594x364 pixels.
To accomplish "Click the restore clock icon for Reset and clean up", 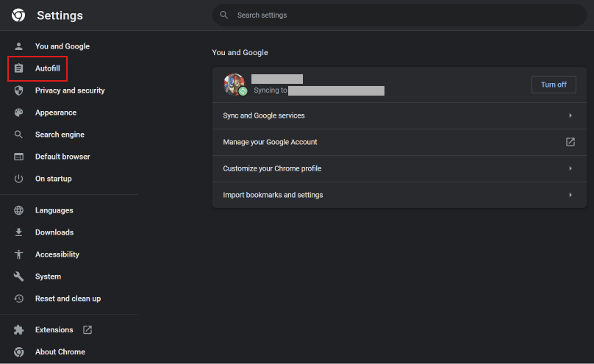I will tap(18, 299).
